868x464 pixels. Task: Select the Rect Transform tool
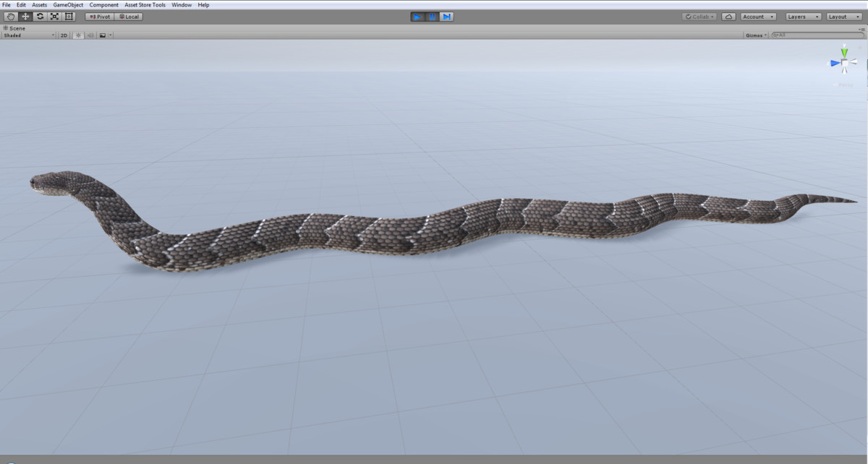click(x=69, y=15)
